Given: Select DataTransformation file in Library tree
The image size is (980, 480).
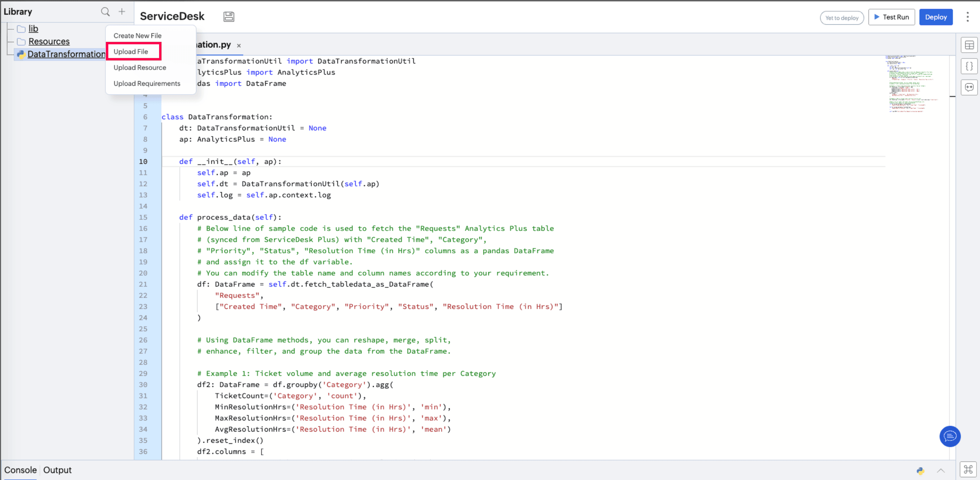Looking at the screenshot, I should (x=67, y=54).
